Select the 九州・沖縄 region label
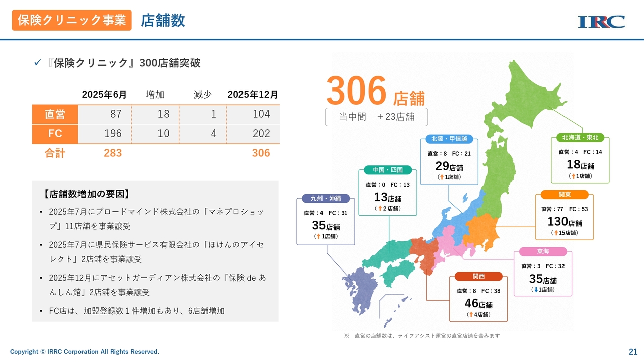The width and height of the screenshot is (644, 362). [326, 198]
